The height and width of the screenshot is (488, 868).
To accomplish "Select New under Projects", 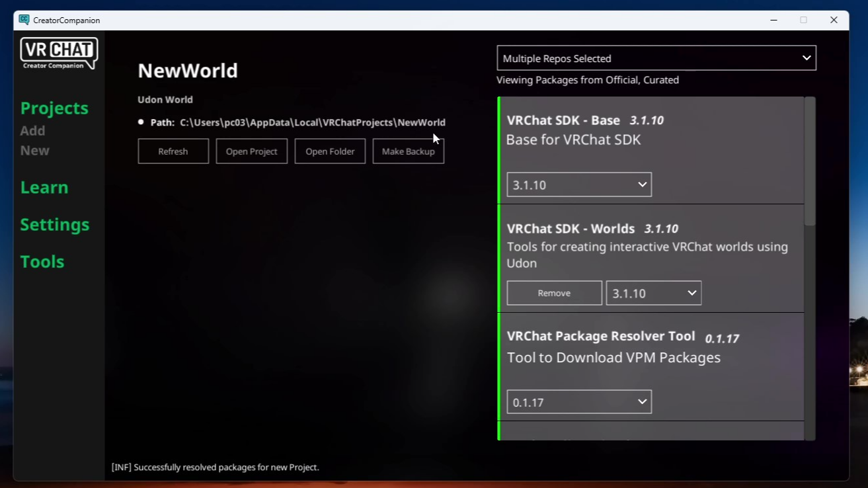I will [34, 151].
